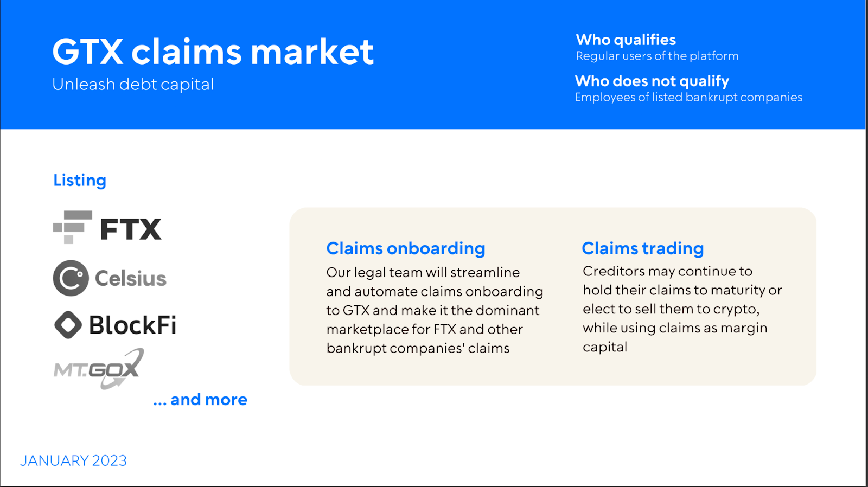Click the Who does not qualify heading
868x487 pixels.
652,81
